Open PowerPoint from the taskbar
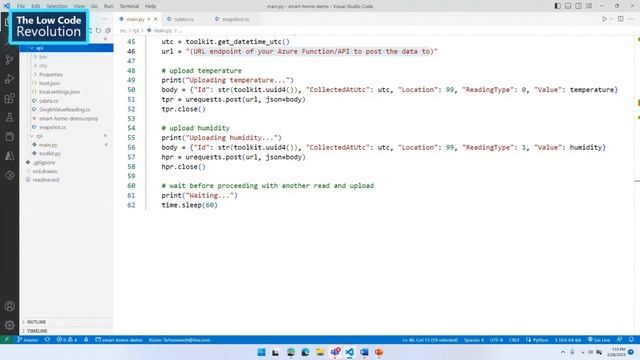This screenshot has width=640, height=360. tap(379, 352)
